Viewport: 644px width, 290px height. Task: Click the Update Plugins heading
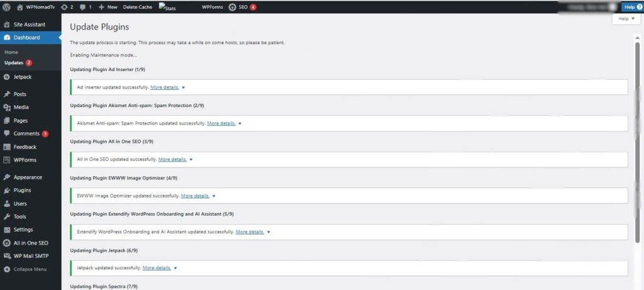99,27
